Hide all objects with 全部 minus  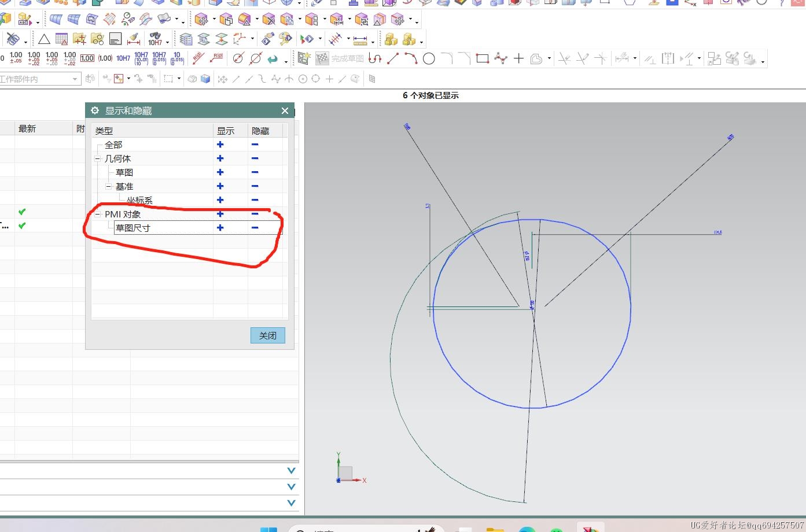[255, 145]
